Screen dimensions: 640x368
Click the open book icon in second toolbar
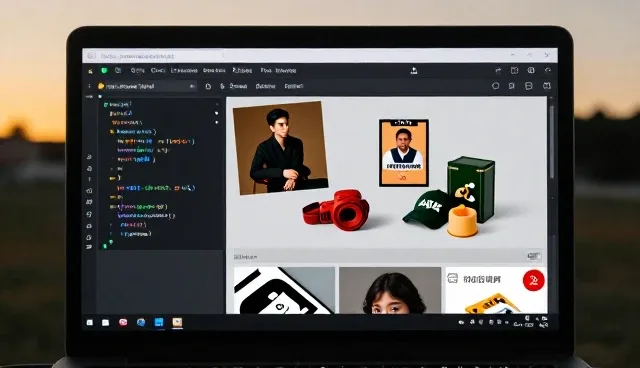[x=547, y=86]
